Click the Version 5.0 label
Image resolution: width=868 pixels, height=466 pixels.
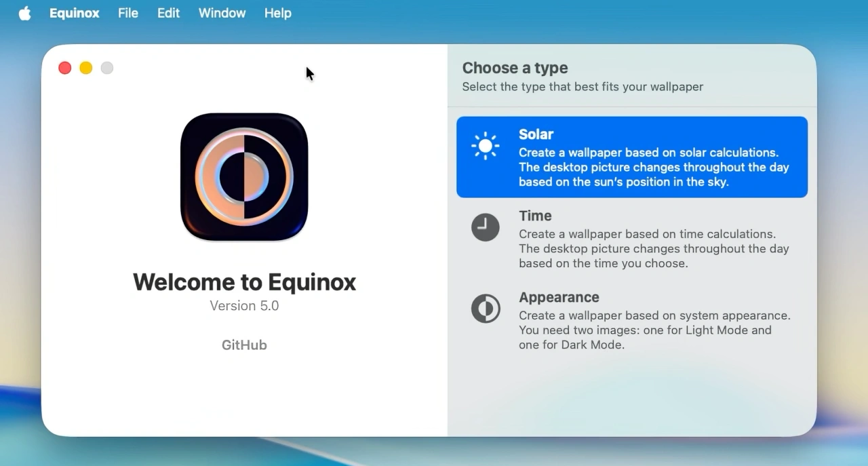click(244, 305)
